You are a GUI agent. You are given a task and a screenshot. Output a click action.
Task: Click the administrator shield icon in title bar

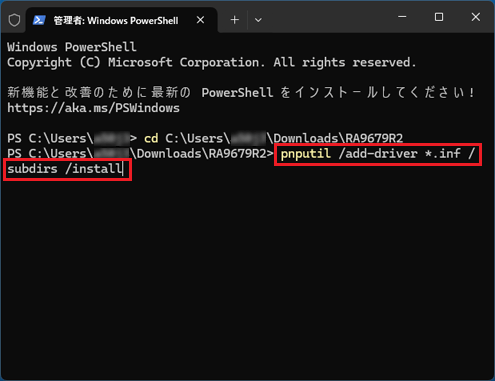(14, 20)
